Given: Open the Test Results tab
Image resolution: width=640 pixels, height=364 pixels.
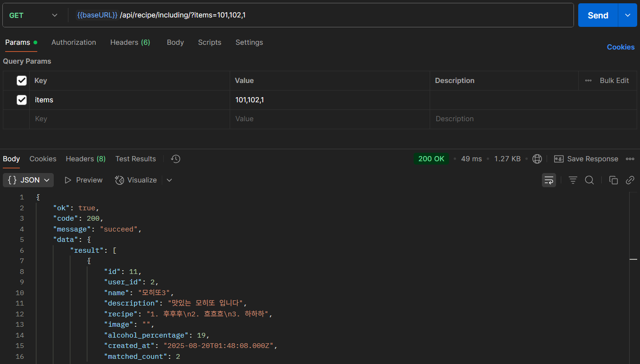Looking at the screenshot, I should 135,159.
